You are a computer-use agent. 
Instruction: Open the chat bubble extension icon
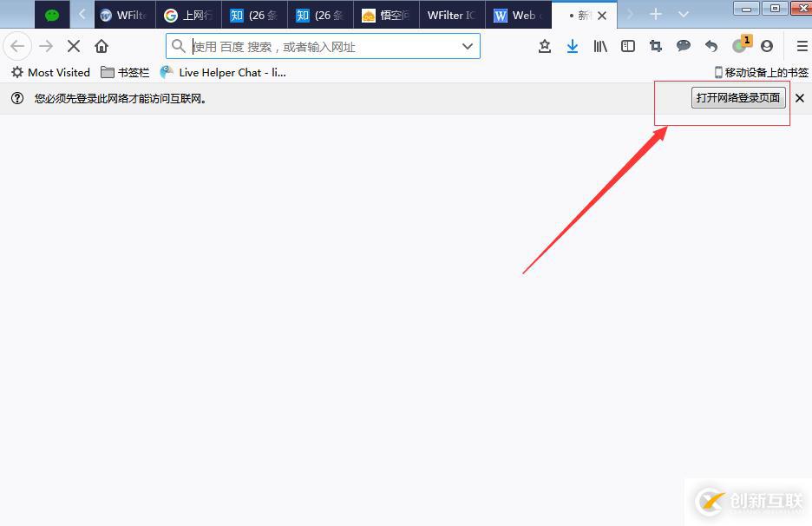(683, 46)
